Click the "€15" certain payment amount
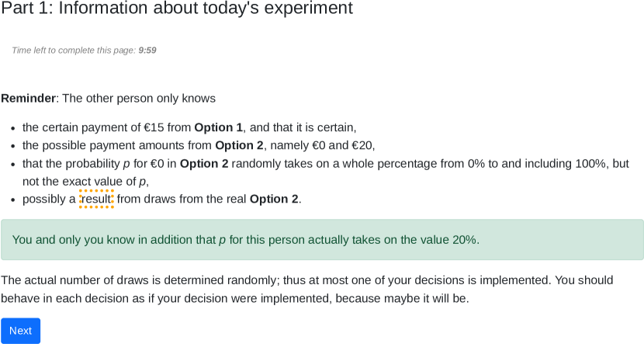Screen dimensions: 644x344 154,127
